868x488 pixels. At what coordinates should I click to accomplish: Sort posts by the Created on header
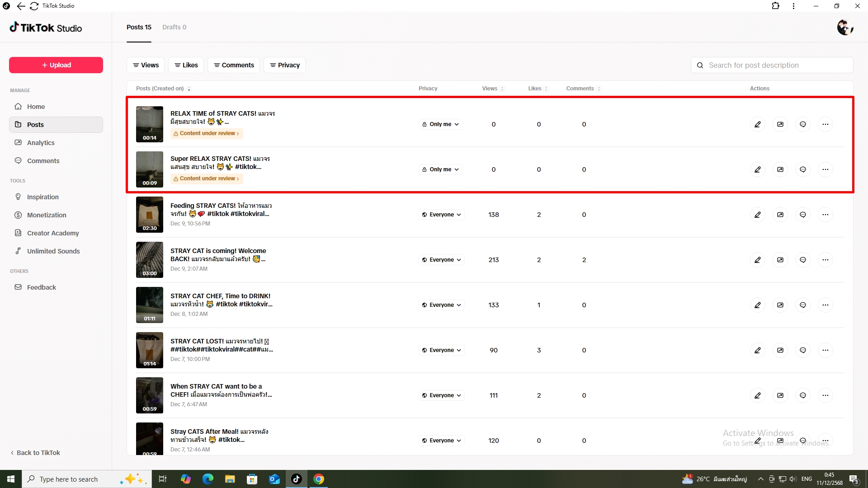tap(164, 89)
